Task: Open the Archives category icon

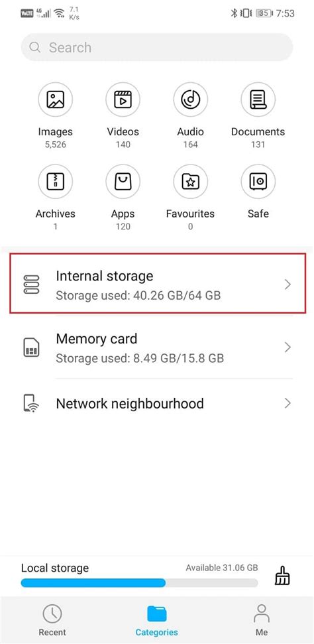Action: coord(56,181)
